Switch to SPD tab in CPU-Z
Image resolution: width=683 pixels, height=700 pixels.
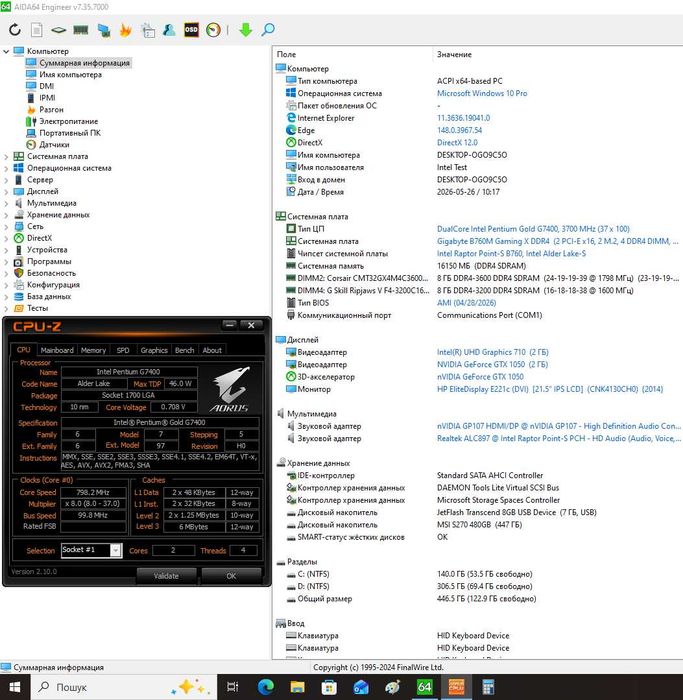tap(123, 350)
